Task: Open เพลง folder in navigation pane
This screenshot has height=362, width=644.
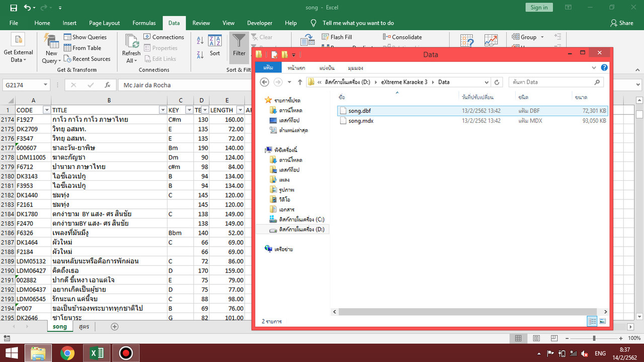Action: (279, 180)
